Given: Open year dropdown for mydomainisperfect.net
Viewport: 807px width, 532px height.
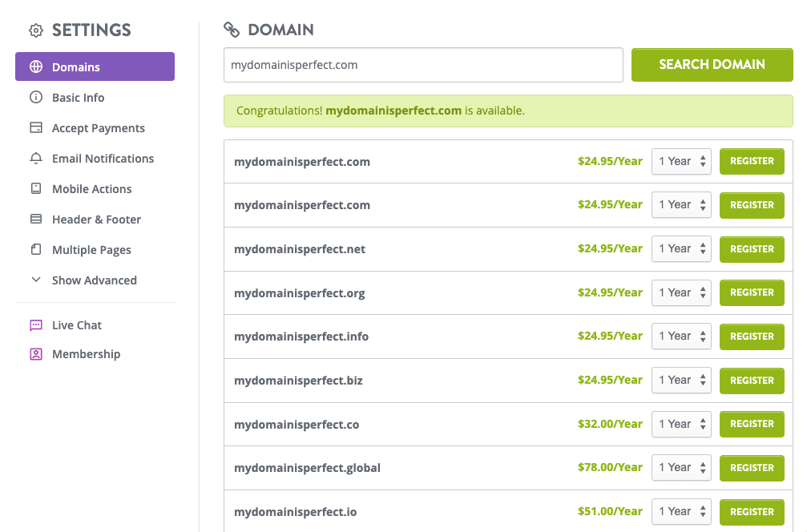Looking at the screenshot, I should coord(681,249).
